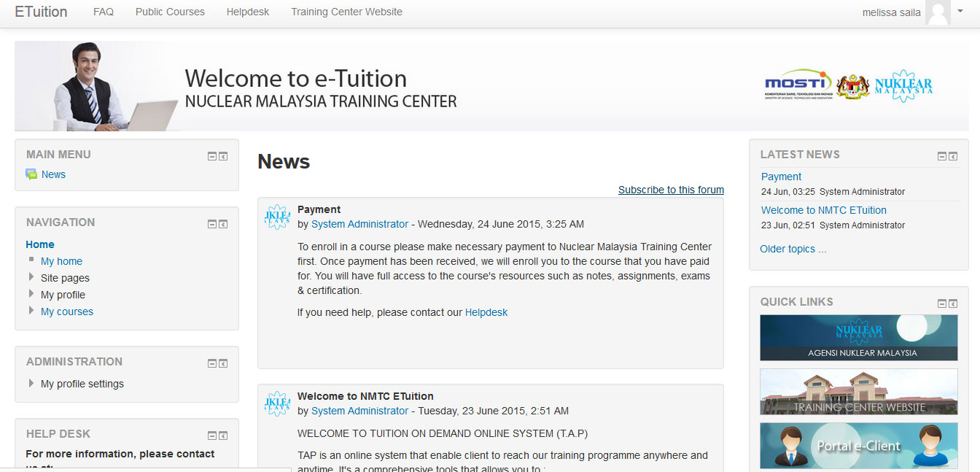
Task: View Older topics in Latest News
Action: 793,249
